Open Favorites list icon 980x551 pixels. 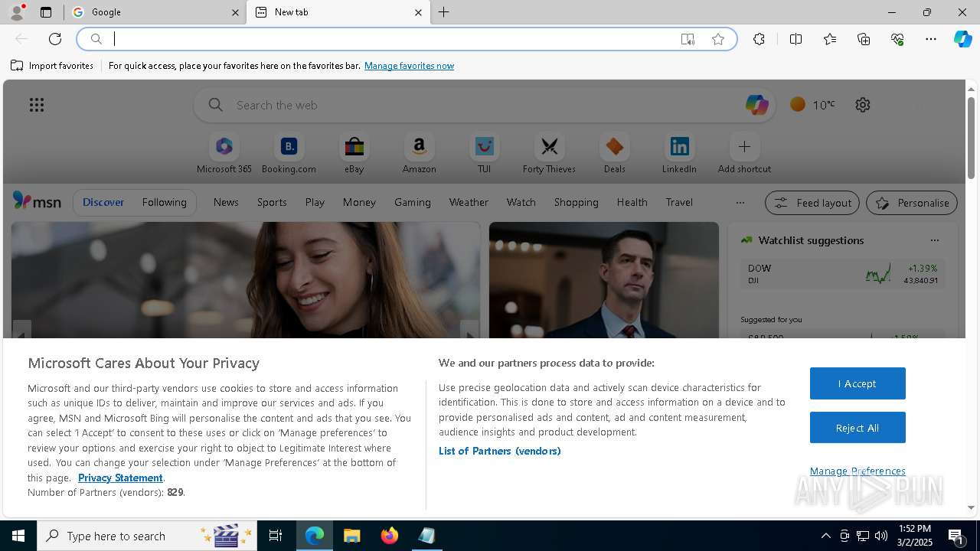pyautogui.click(x=830, y=39)
